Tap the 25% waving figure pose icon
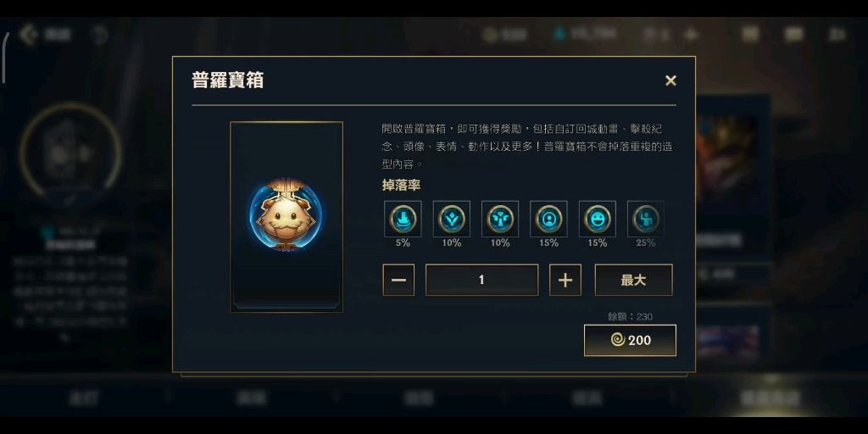This screenshot has height=434, width=868. (645, 219)
